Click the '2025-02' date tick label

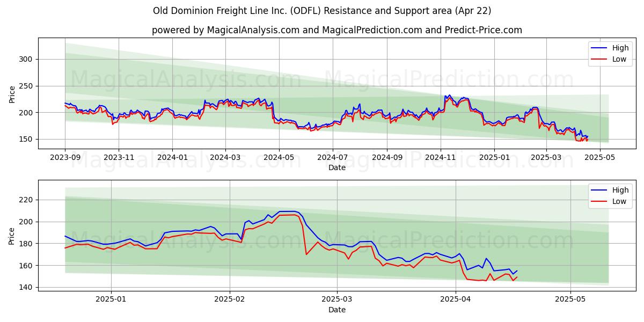pos(230,300)
